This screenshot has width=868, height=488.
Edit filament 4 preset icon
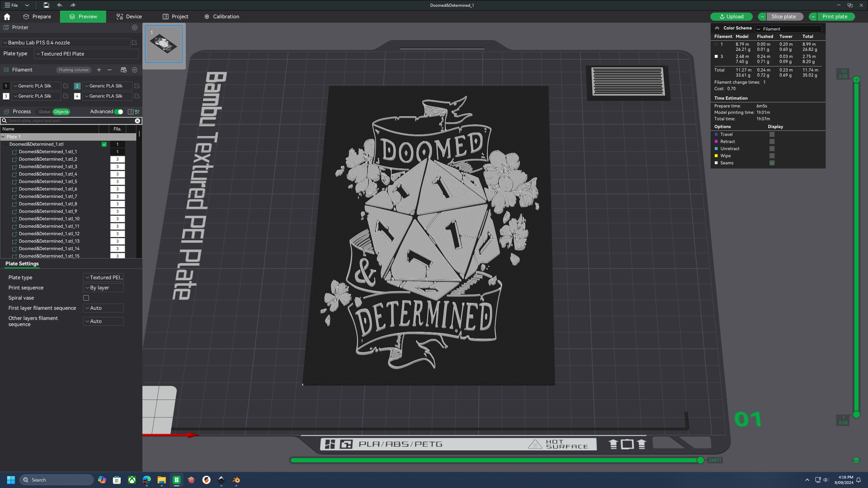(137, 96)
